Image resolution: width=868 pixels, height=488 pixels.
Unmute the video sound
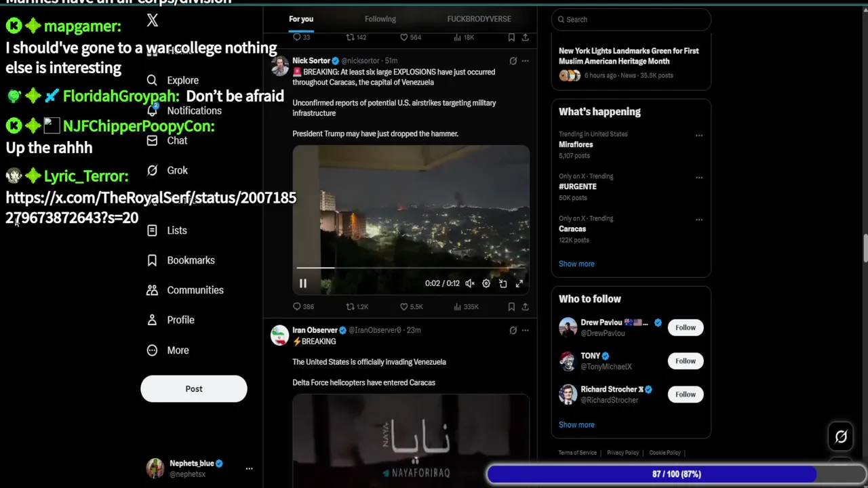pos(469,283)
